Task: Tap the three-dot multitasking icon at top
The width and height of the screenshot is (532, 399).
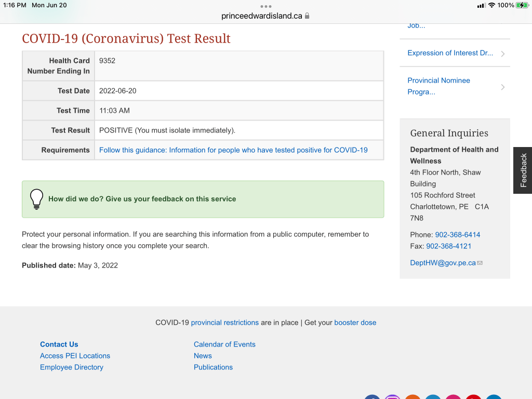Action: (x=266, y=6)
